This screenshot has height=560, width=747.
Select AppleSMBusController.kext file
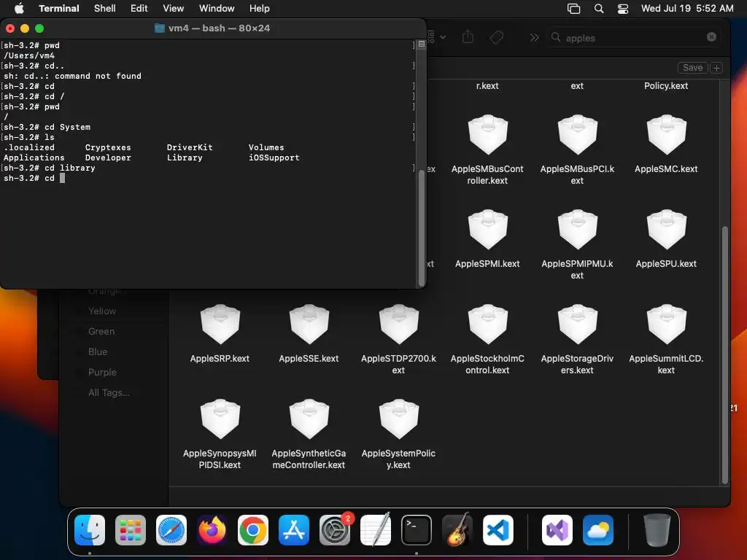pos(487,150)
